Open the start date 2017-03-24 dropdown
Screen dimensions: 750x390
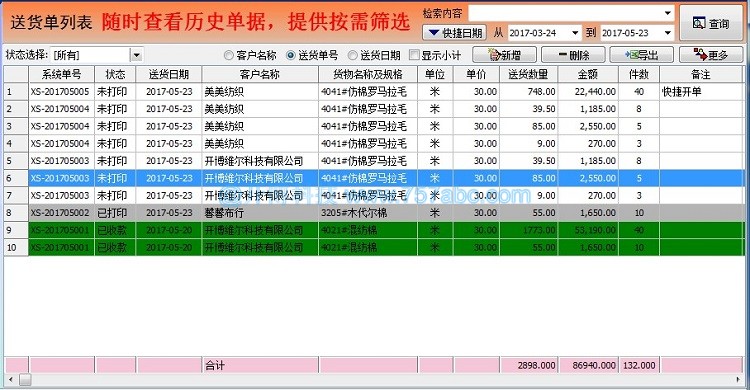tap(575, 33)
